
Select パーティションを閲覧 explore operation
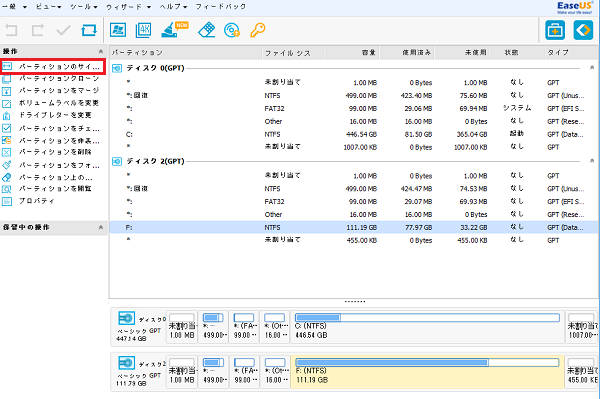48,189
